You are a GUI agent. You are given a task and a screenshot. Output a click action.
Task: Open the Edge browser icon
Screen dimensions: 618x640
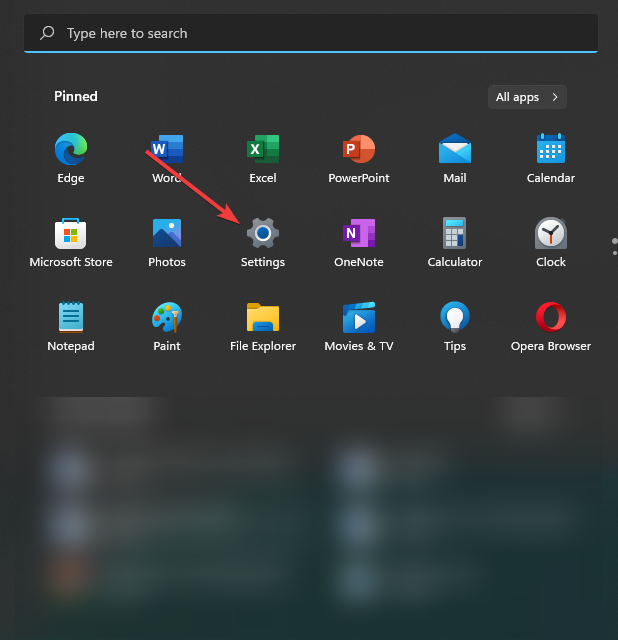[x=71, y=149]
